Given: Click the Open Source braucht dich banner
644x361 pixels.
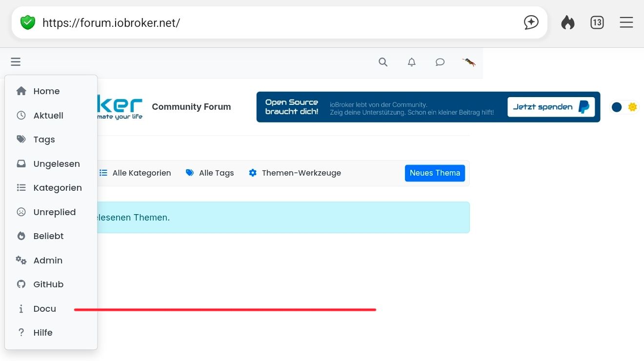Looking at the screenshot, I should click(x=428, y=107).
